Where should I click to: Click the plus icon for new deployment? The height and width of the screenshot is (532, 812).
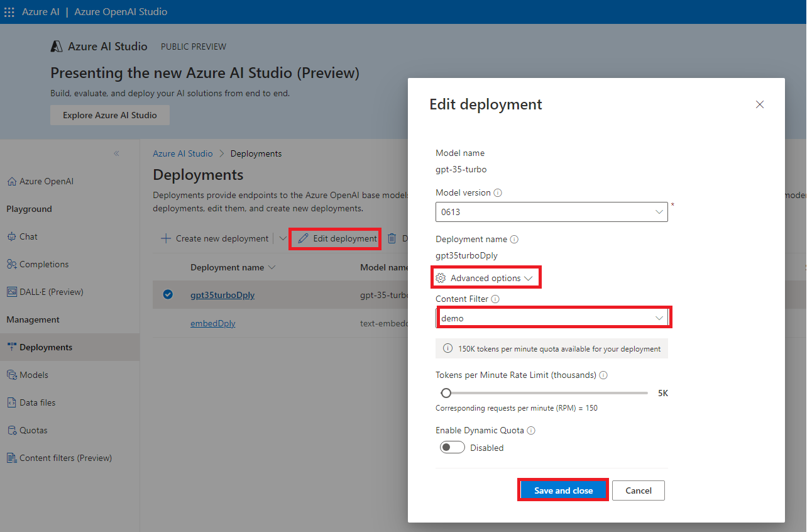(166, 238)
